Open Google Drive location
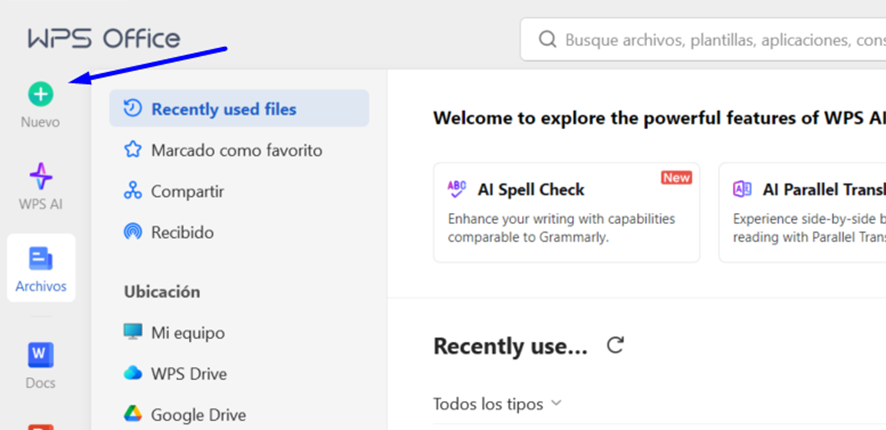The image size is (886, 430). 198,414
